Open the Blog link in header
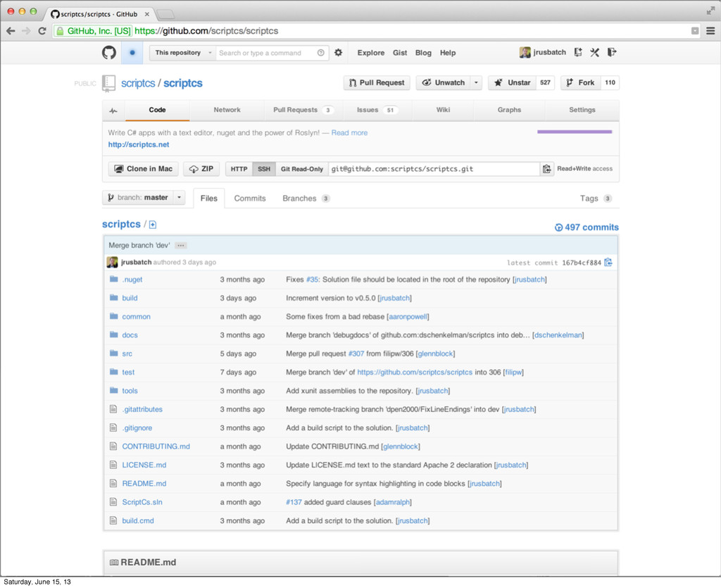The width and height of the screenshot is (721, 588). [x=423, y=53]
